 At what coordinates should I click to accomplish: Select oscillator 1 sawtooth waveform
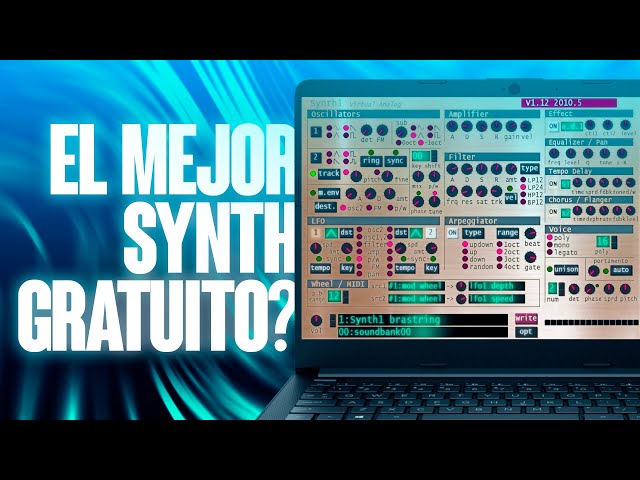(x=346, y=128)
